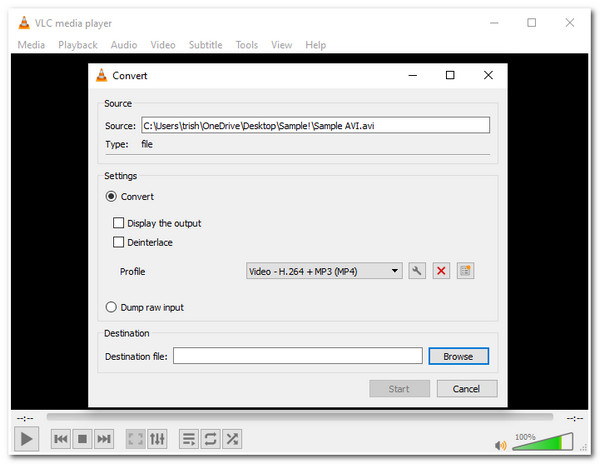
Task: Maximize the Convert dialog window
Action: tap(450, 75)
